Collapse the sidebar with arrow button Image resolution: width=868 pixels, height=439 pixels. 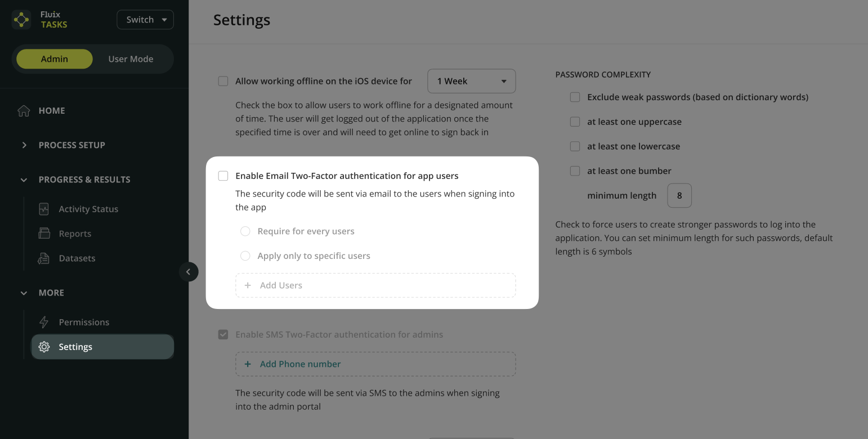point(188,272)
